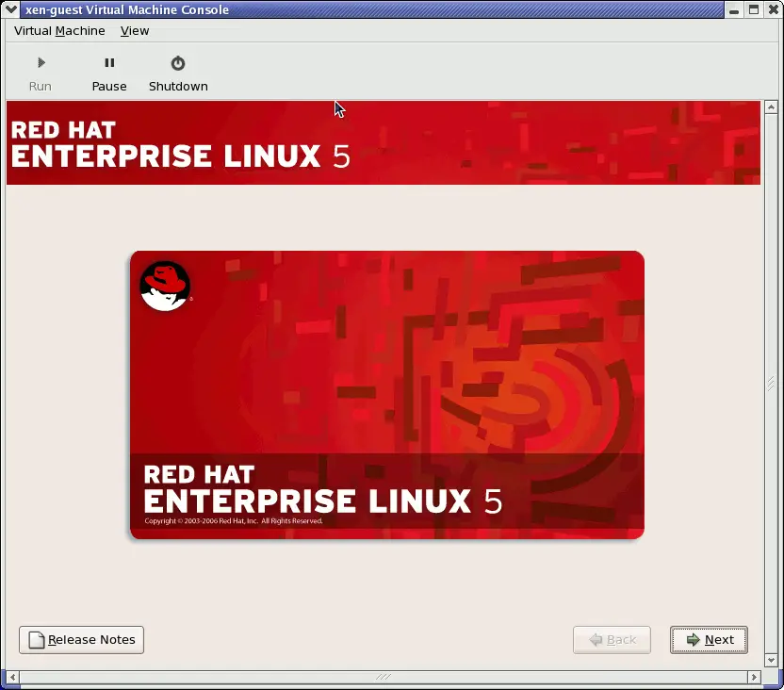
Task: Click the right arrow on the horizontal scrollbar
Action: point(753,676)
